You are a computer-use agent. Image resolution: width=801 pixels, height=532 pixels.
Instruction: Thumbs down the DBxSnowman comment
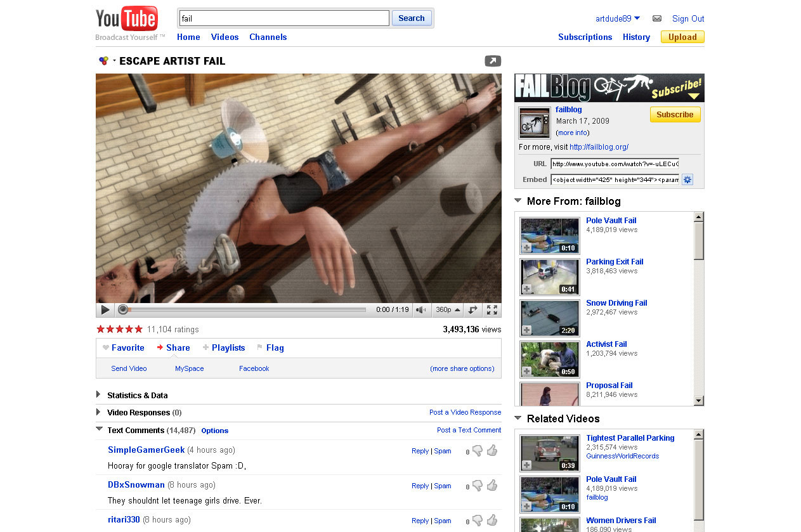click(x=478, y=486)
